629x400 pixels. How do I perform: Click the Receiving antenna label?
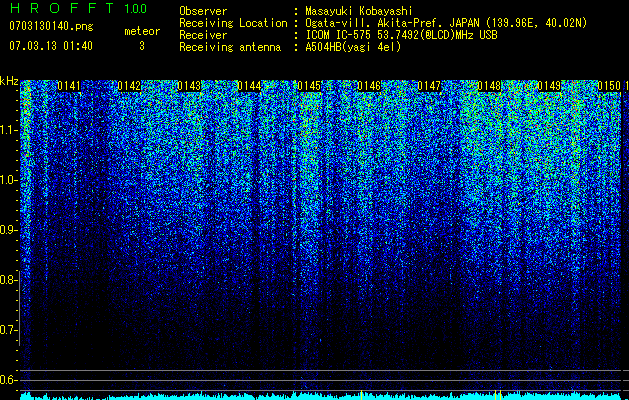pos(230,47)
